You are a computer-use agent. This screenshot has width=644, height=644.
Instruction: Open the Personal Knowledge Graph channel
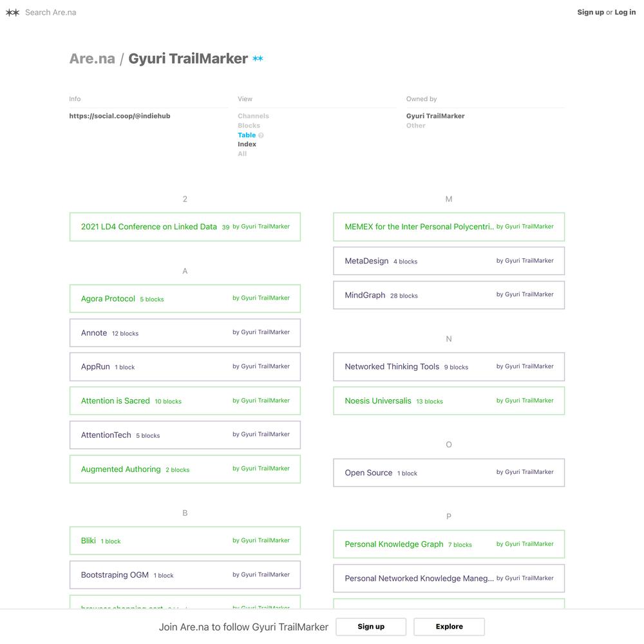tap(449, 544)
